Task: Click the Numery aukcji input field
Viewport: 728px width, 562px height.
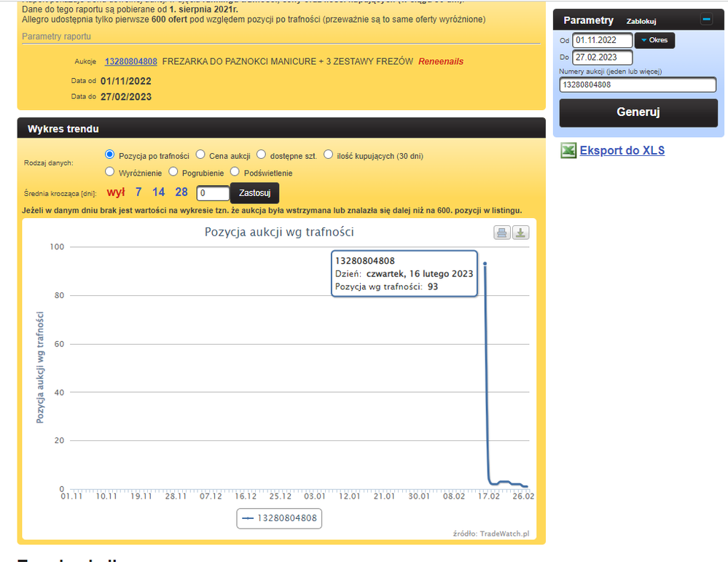Action: 638,85
